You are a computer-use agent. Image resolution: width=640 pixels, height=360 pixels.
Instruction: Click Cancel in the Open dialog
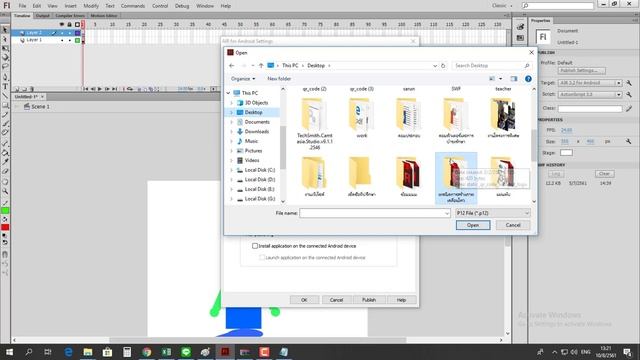click(513, 225)
